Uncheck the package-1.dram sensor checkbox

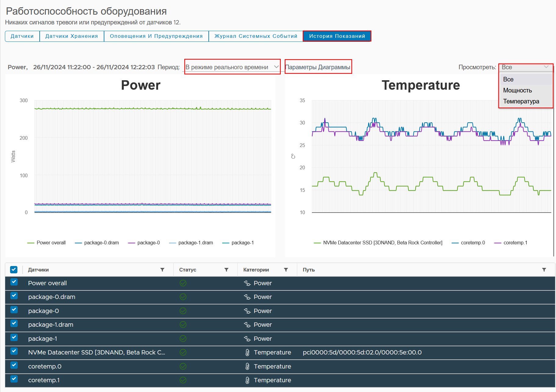click(x=14, y=323)
